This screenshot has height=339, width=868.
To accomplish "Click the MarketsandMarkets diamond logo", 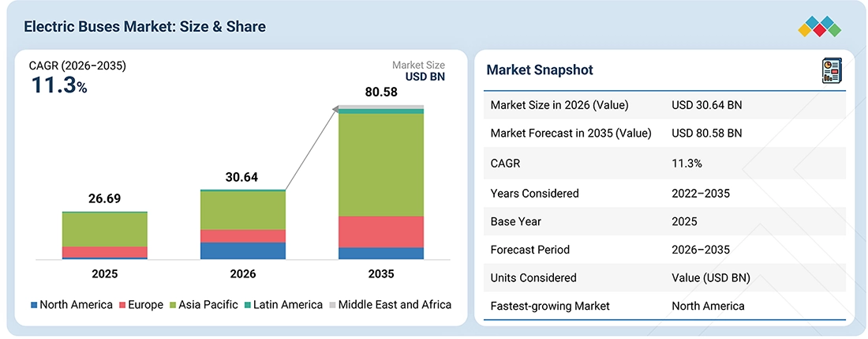I will [820, 27].
